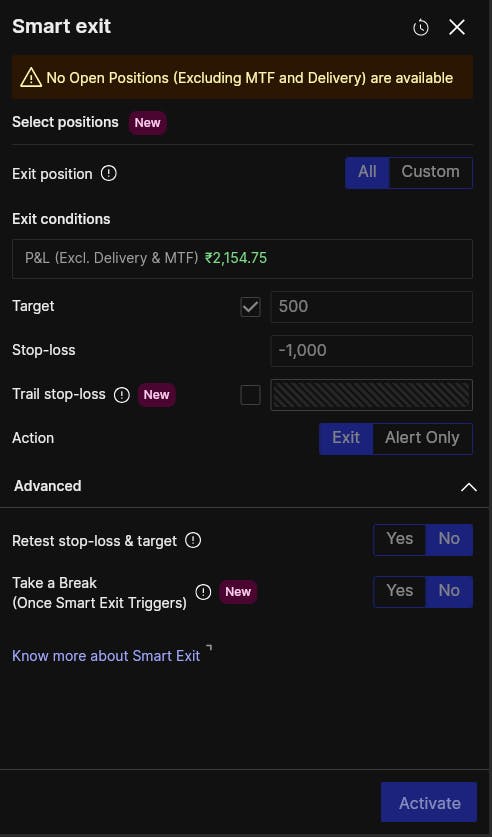Enable the Trail stop-loss checkbox
Image resolution: width=492 pixels, height=837 pixels.
coord(251,395)
